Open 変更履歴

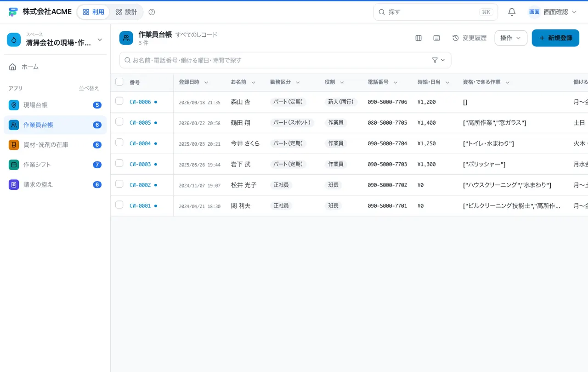tap(469, 38)
